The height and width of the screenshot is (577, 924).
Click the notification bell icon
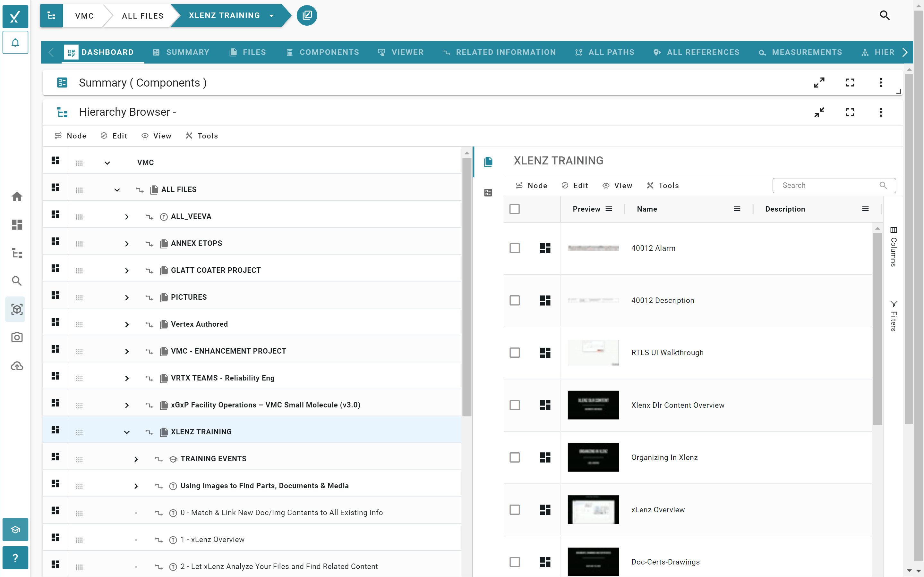point(15,42)
